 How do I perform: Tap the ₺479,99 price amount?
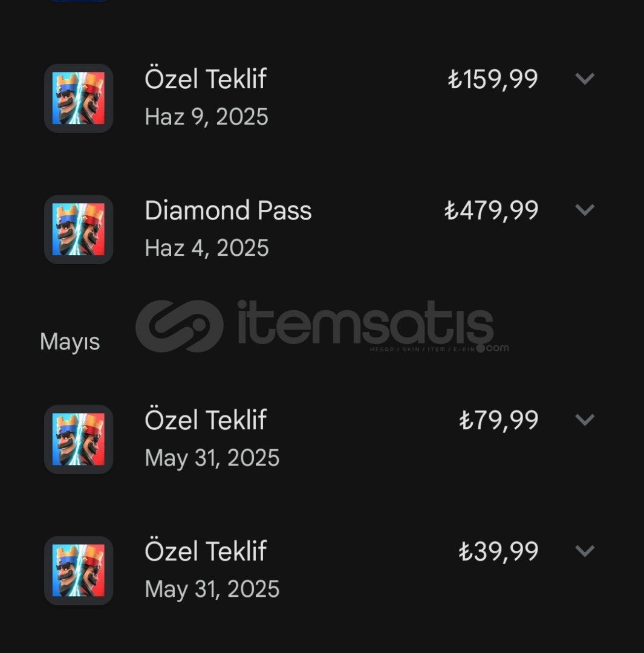coord(492,210)
